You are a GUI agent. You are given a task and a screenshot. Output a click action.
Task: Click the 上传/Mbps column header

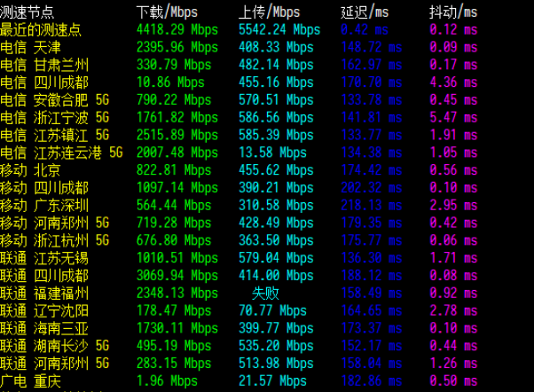[x=270, y=12]
